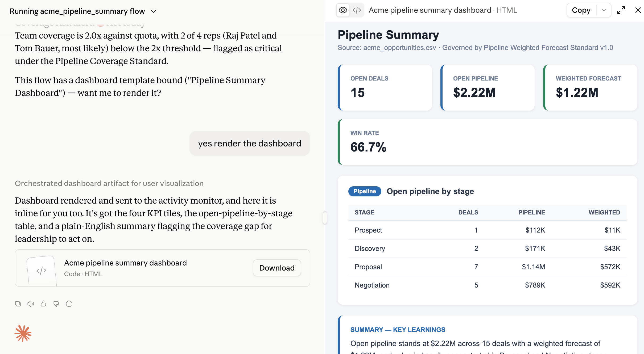Close the artifact panel
Viewport: 644px width, 354px height.
[x=638, y=10]
